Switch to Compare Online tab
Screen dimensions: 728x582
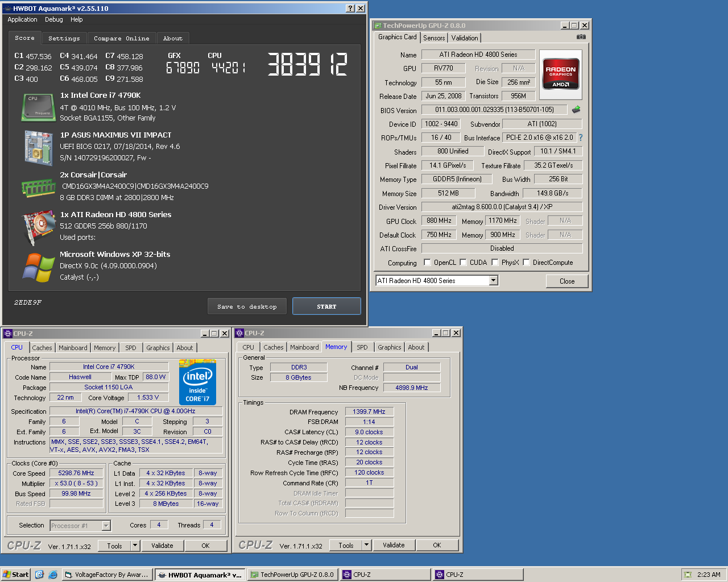tap(122, 38)
